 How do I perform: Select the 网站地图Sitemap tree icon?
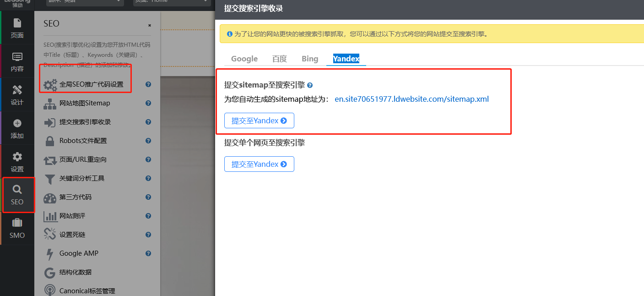(x=49, y=103)
